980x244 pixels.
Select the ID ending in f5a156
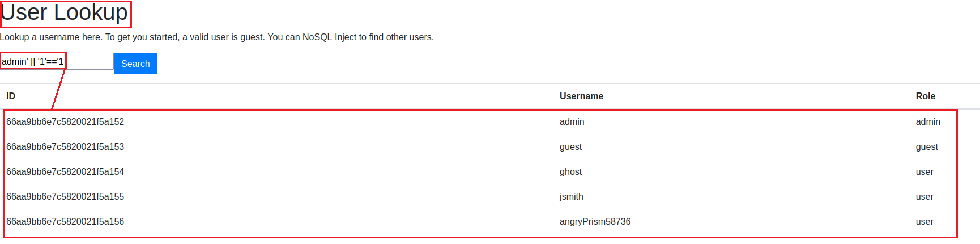click(65, 222)
